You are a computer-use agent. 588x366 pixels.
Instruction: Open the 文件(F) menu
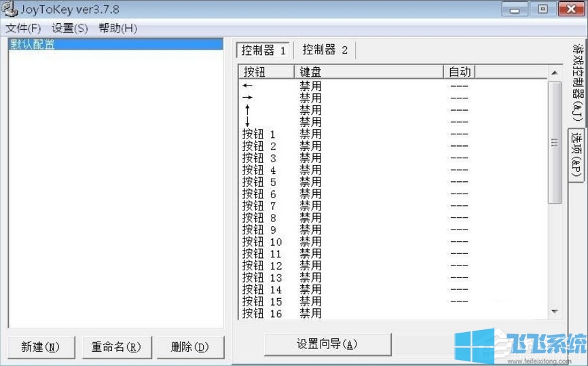point(23,29)
